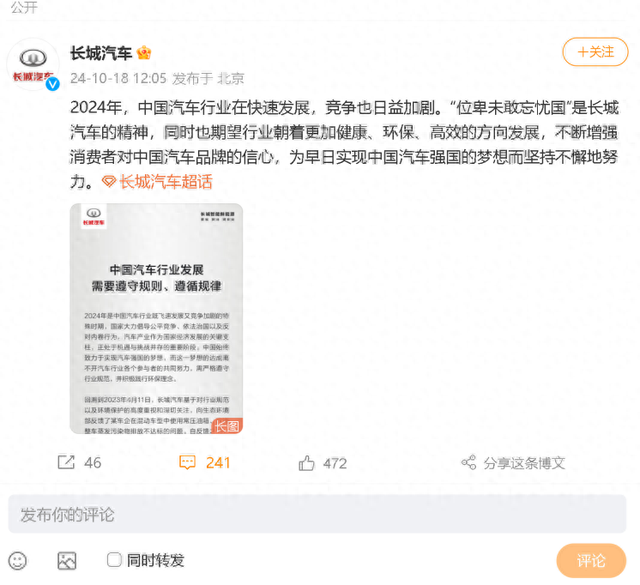The image size is (640, 585).
Task: Click the 长城汽车 account name
Action: point(101,53)
